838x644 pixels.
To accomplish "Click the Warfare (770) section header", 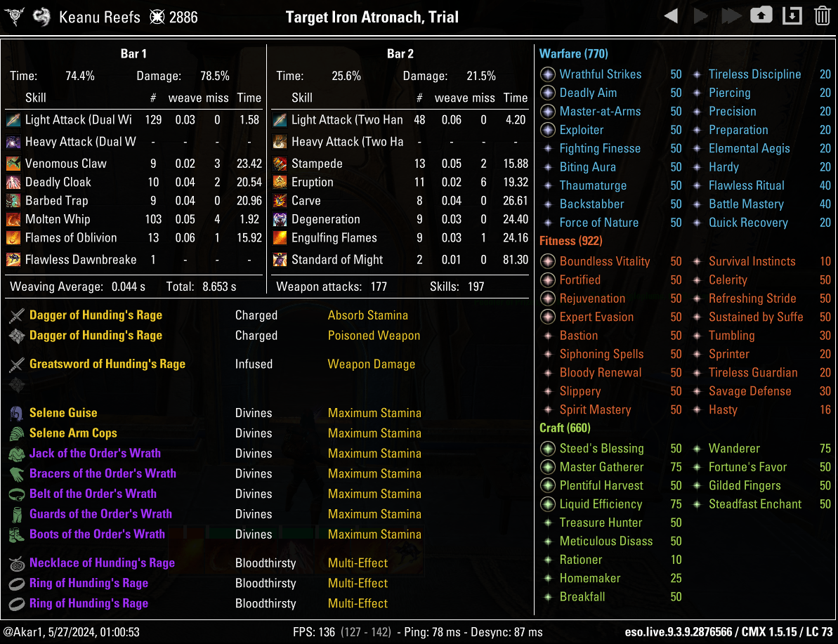I will (573, 54).
